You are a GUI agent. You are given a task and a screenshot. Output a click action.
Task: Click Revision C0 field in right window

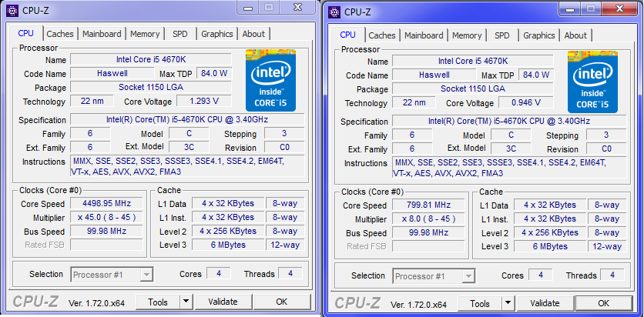coord(606,148)
